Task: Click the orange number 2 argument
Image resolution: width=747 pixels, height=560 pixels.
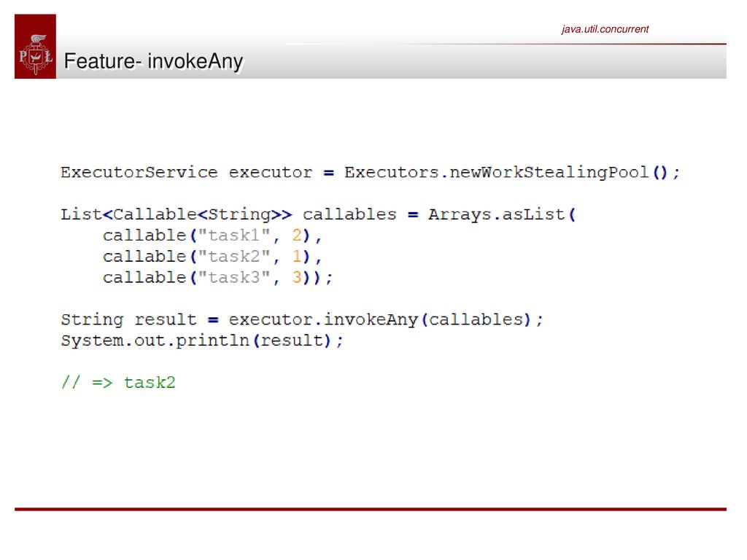Action: 297,236
